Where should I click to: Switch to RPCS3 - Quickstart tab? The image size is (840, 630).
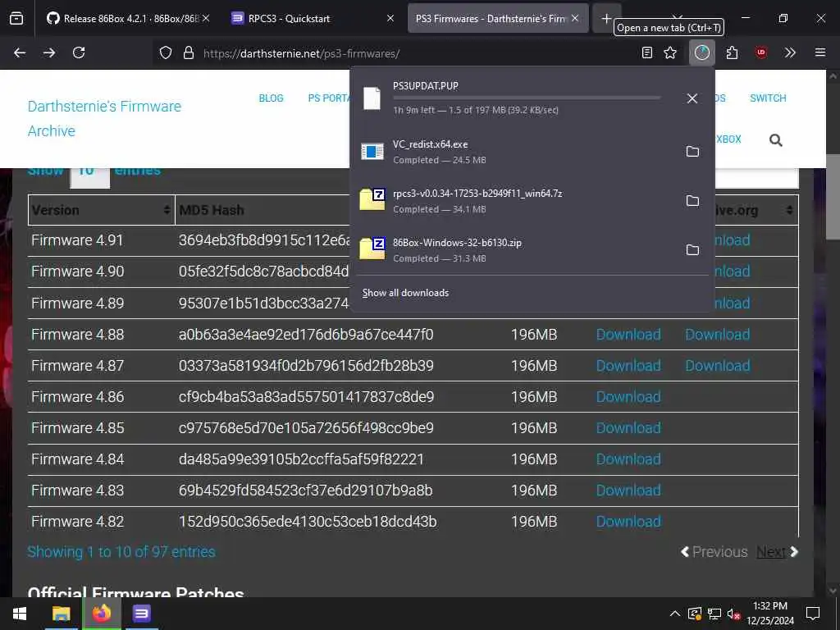(290, 18)
